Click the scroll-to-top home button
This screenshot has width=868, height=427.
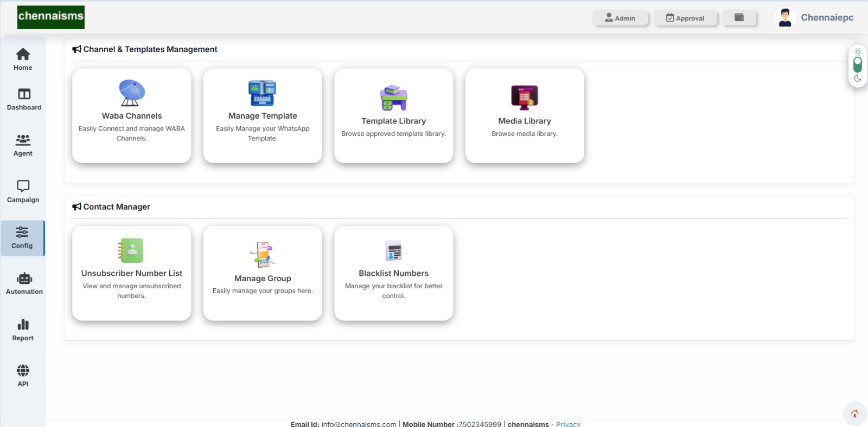(854, 413)
